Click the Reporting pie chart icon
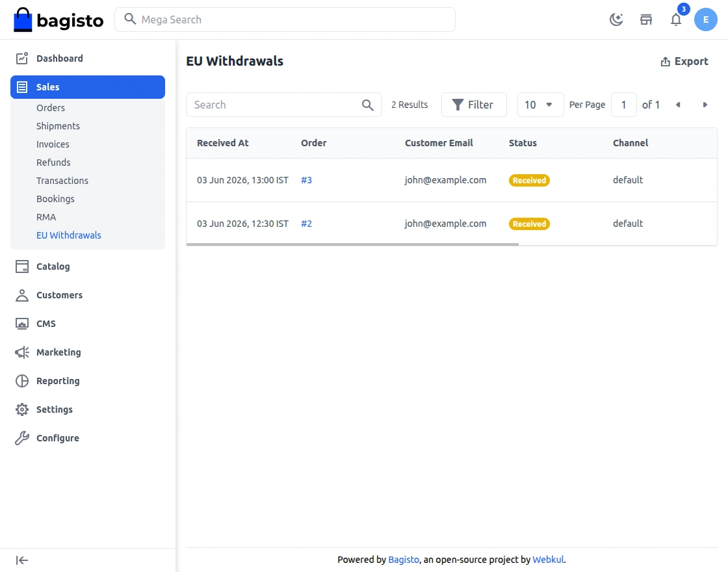 tap(22, 381)
